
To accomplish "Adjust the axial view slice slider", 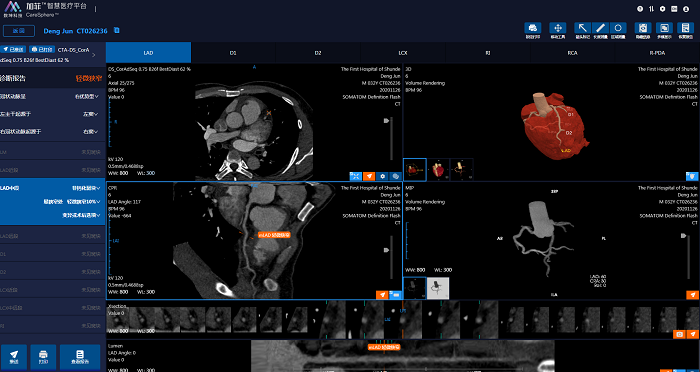I will [x=387, y=121].
